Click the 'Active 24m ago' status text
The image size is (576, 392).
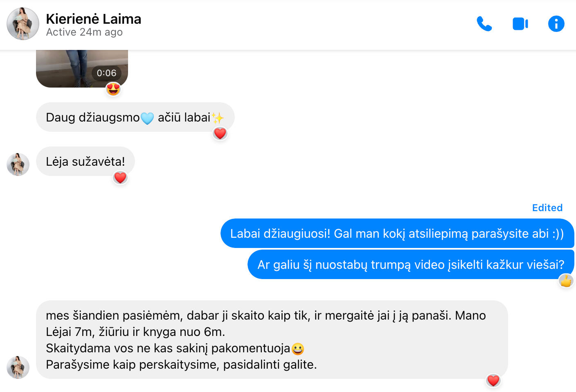[84, 32]
